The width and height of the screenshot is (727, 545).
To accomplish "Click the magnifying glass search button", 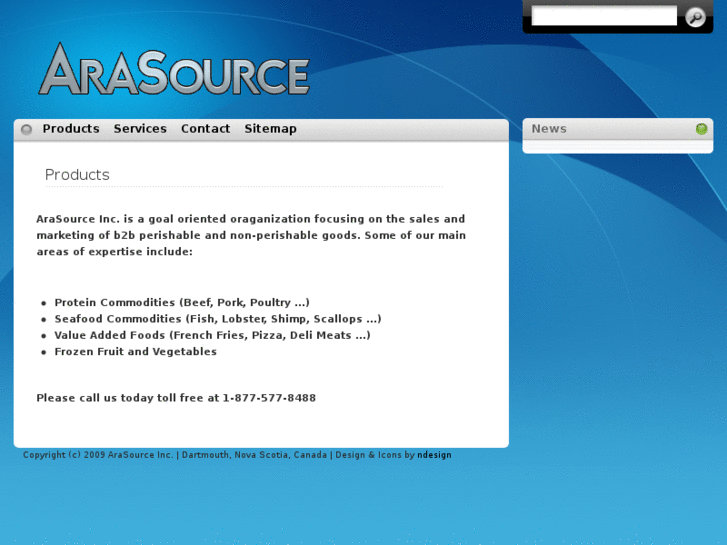I will coord(695,18).
